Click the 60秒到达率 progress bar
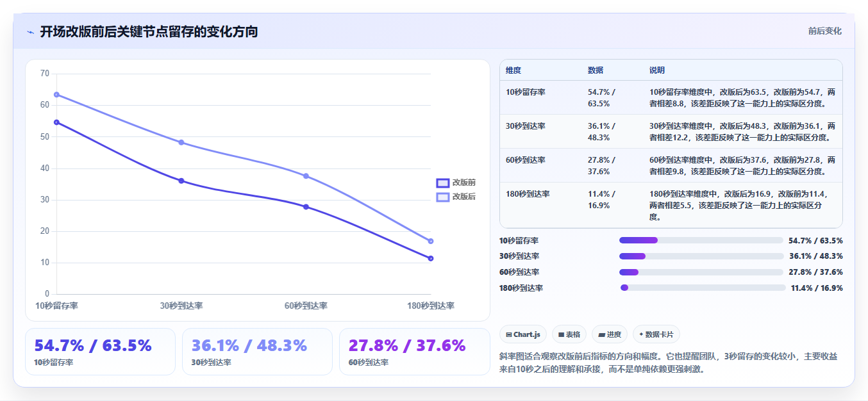 [x=701, y=272]
